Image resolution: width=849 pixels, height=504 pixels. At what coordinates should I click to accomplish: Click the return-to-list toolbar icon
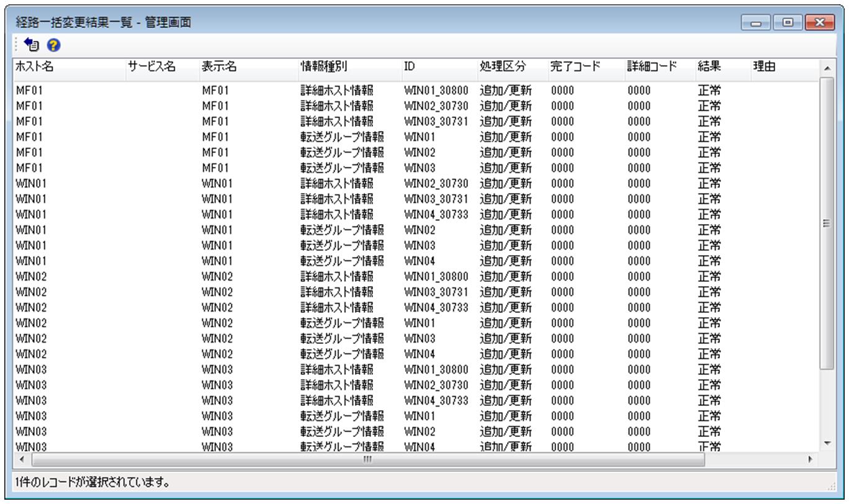click(x=31, y=45)
